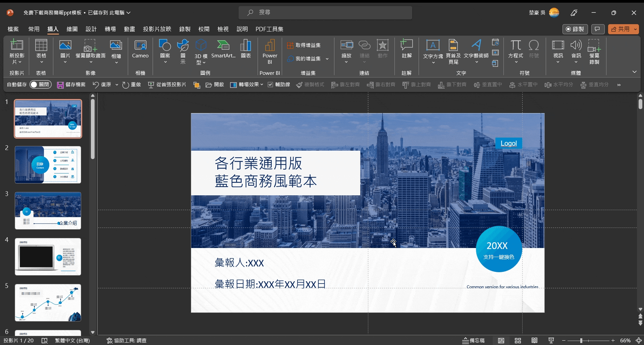Show more quick access toolbar commands
Screen dimensions: 644x345
[619, 85]
